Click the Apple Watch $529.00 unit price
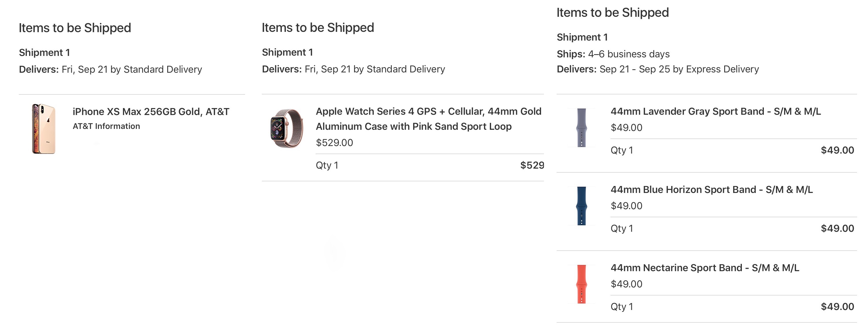868x332 pixels. point(334,143)
